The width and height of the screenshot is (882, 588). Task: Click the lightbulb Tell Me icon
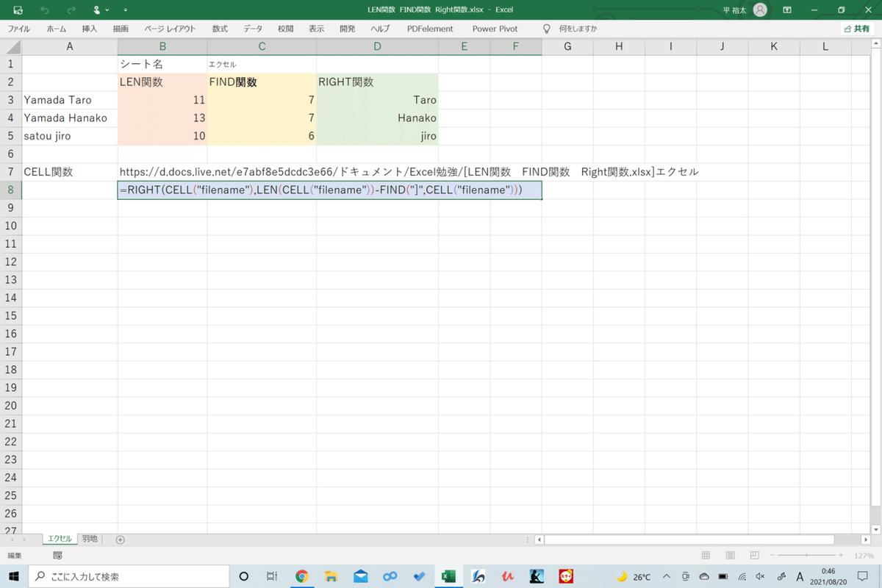(546, 29)
